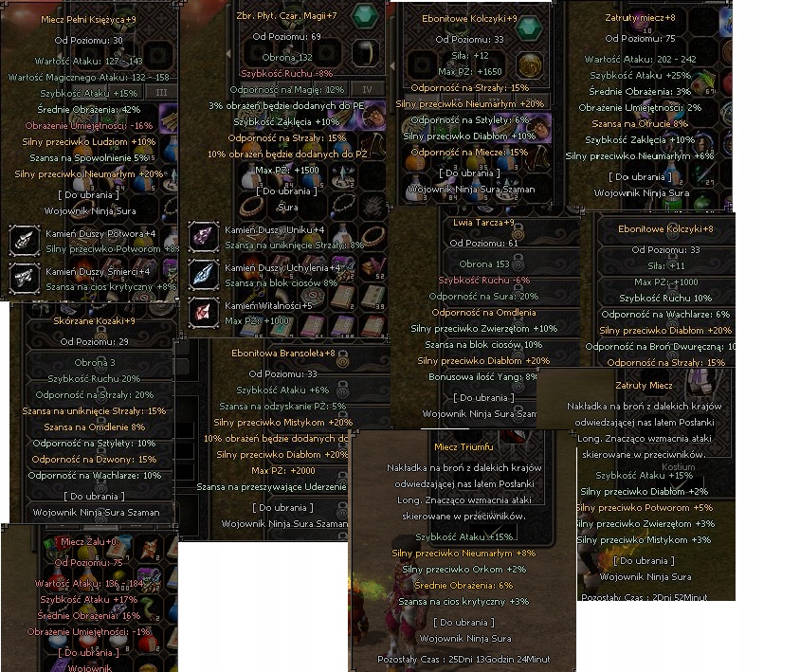Screen dimensions: 800x672
Task: Click golden coin icon near Max PŻ +1650
Action: pyautogui.click(x=530, y=64)
